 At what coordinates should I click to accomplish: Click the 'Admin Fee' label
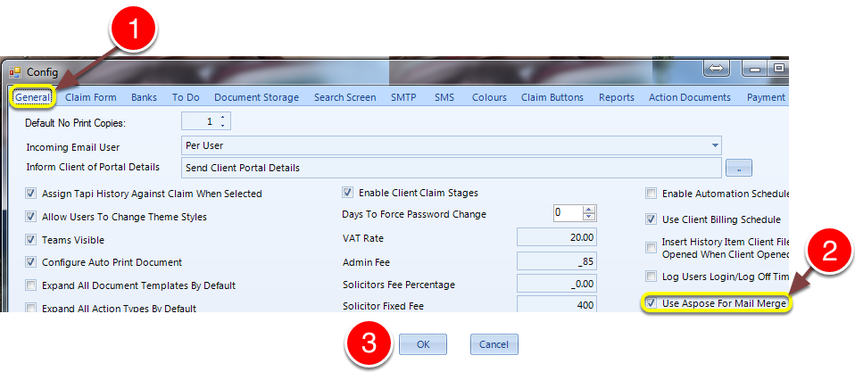[366, 262]
